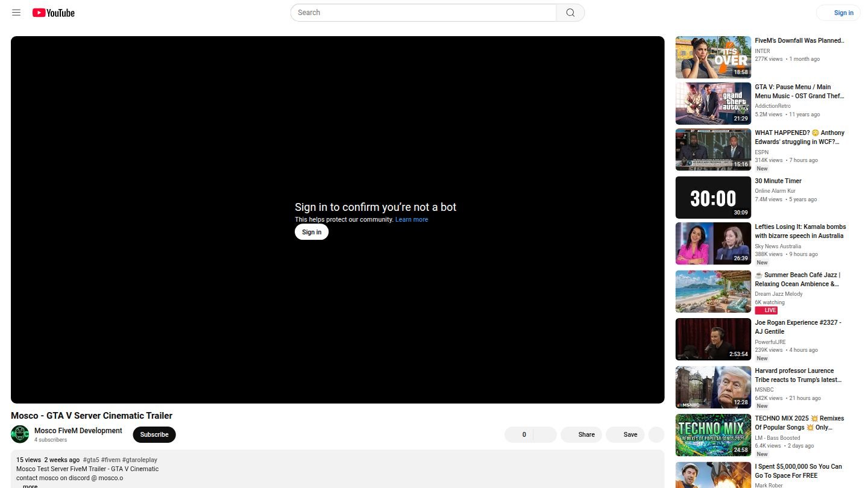This screenshot has width=868, height=488.
Task: Click title 'FiveM's Downfall Was Planned..'
Action: click(799, 41)
